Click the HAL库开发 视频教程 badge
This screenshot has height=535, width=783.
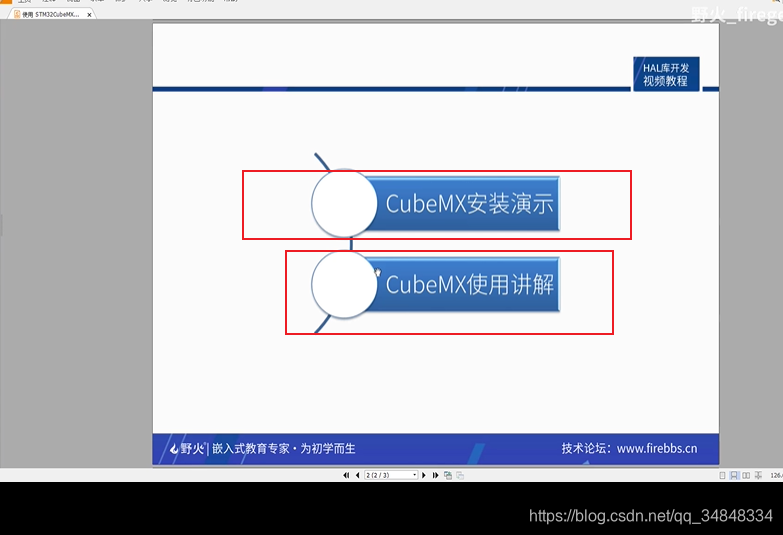[x=666, y=74]
